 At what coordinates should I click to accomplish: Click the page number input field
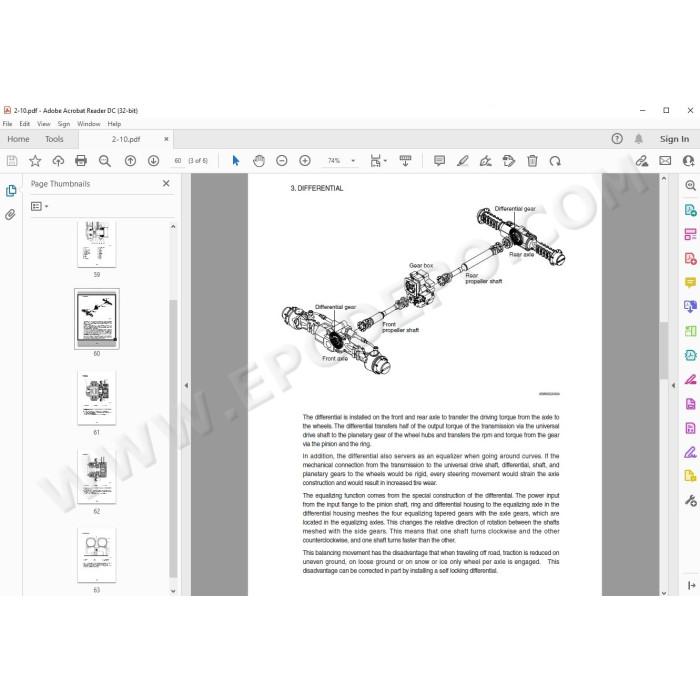coord(178,161)
